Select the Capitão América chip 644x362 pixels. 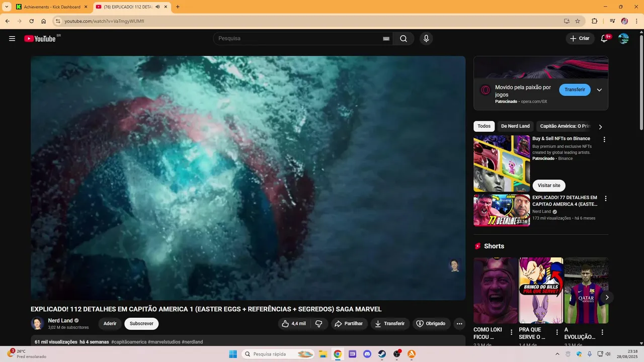click(565, 126)
